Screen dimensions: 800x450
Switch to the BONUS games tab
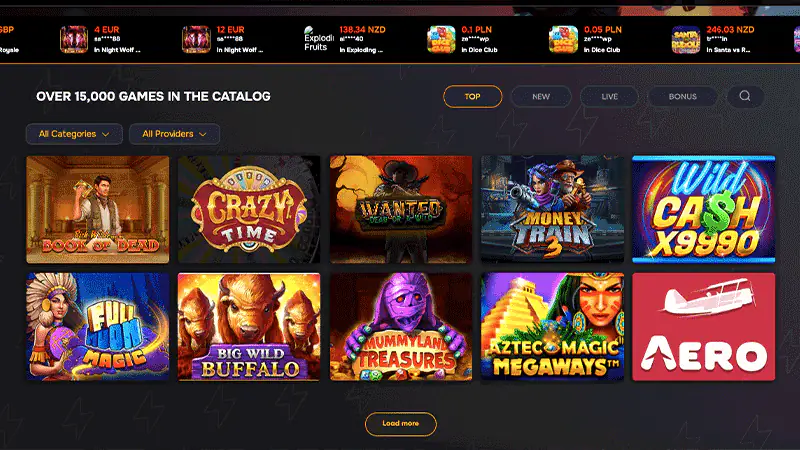pyautogui.click(x=683, y=96)
